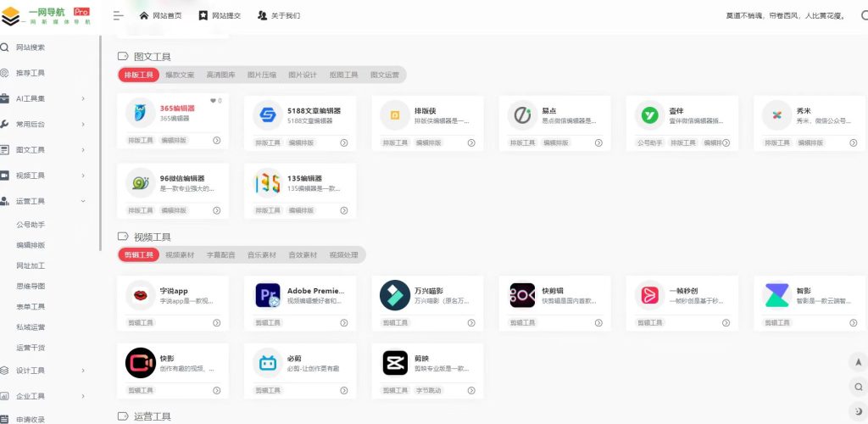Expand the 视频工具 sidebar menu
The image size is (868, 424).
[x=83, y=176]
